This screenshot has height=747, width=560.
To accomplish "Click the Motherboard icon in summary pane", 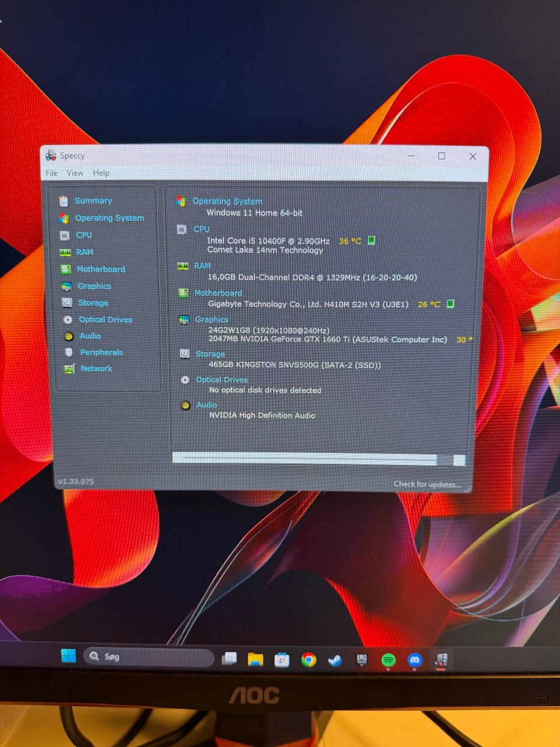I will click(x=183, y=293).
